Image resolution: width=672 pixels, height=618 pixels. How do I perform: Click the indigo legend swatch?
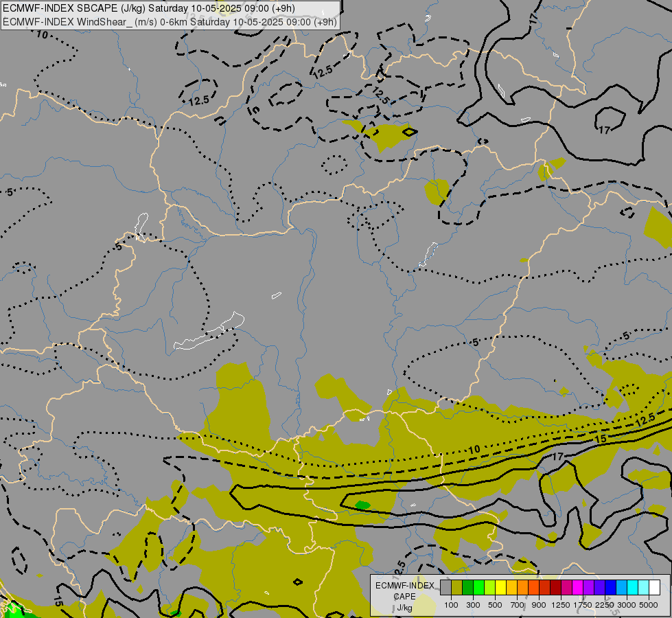click(x=599, y=587)
